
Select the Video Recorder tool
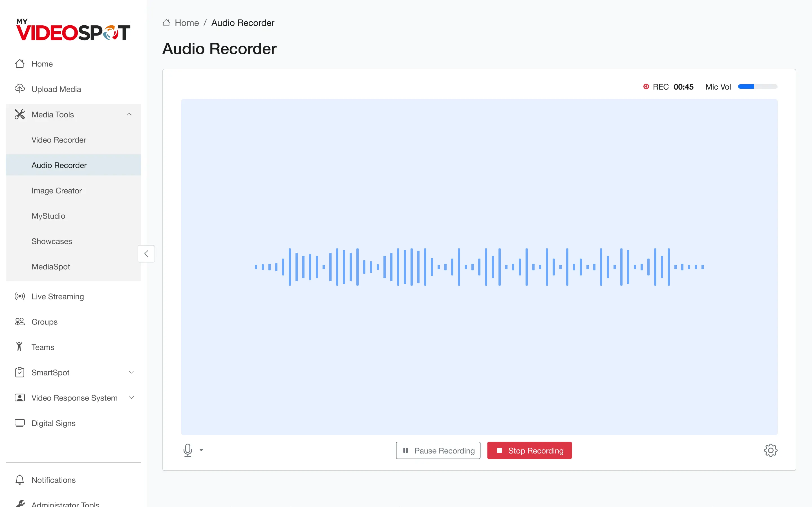59,140
